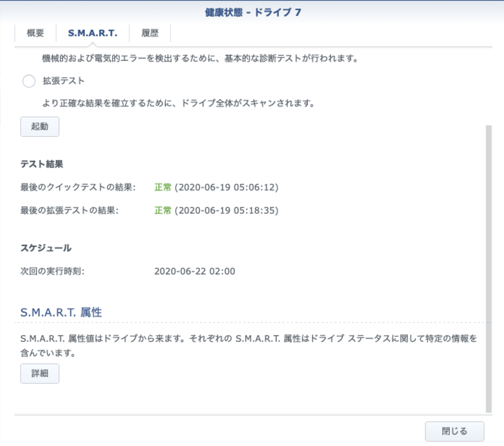Screen dimensions: 504x446
Task: Click the スケジュール heading
Action: coord(46,247)
